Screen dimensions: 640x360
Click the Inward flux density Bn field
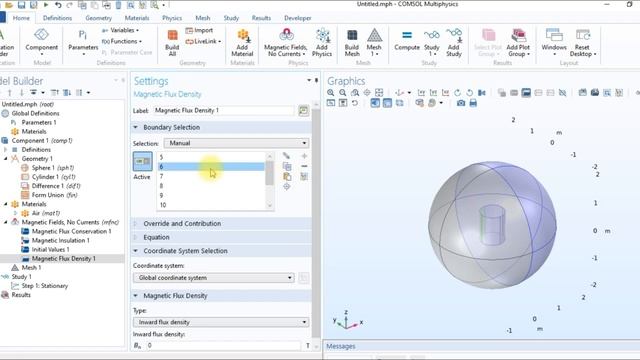pos(224,345)
